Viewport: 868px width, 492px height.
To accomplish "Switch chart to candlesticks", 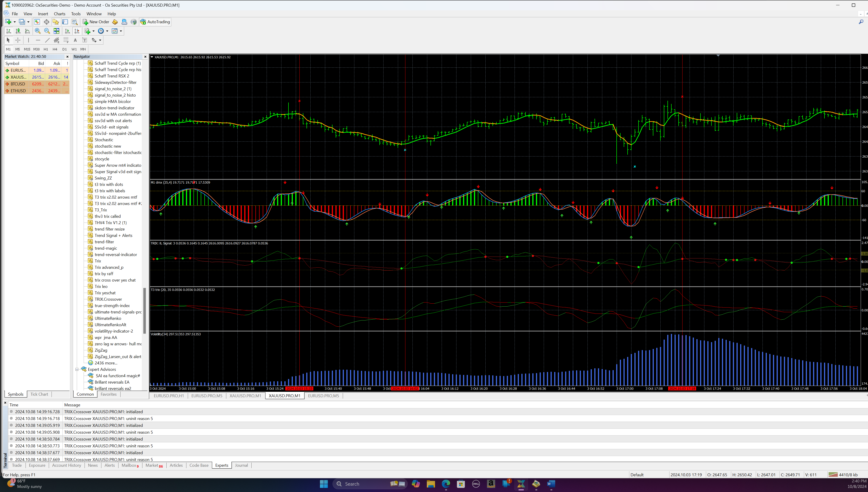I will 18,31.
